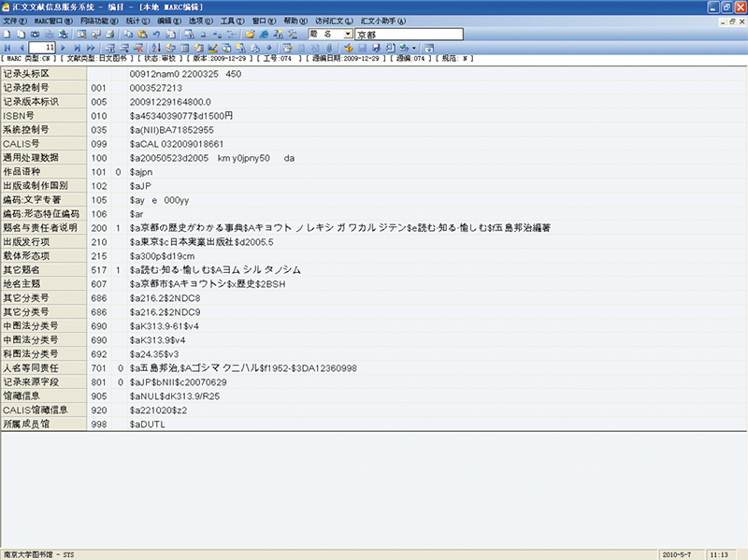Click the globe upload icon
The width and height of the screenshot is (748, 560).
(405, 48)
